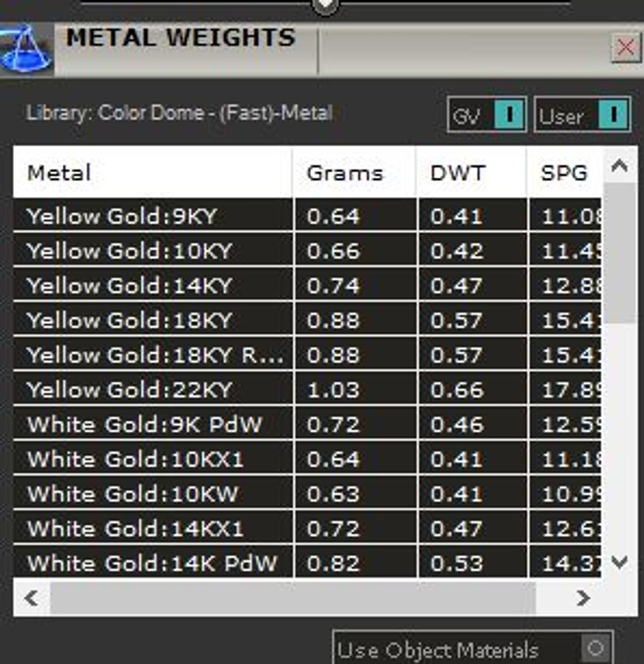The width and height of the screenshot is (644, 664).
Task: Select the Yellow Gold:22KY row
Action: (x=307, y=389)
